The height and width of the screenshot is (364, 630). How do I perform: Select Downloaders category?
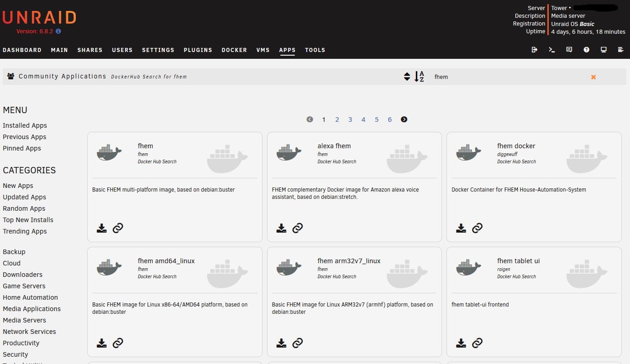(22, 275)
